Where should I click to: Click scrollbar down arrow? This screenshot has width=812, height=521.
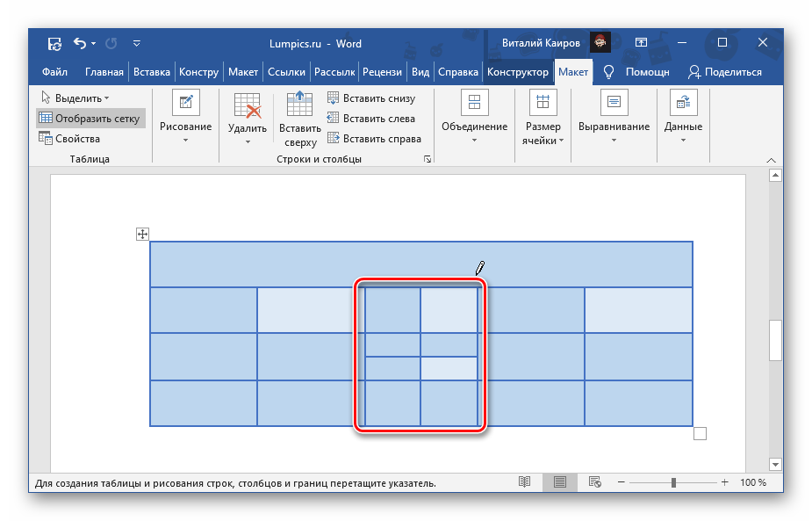pyautogui.click(x=775, y=464)
